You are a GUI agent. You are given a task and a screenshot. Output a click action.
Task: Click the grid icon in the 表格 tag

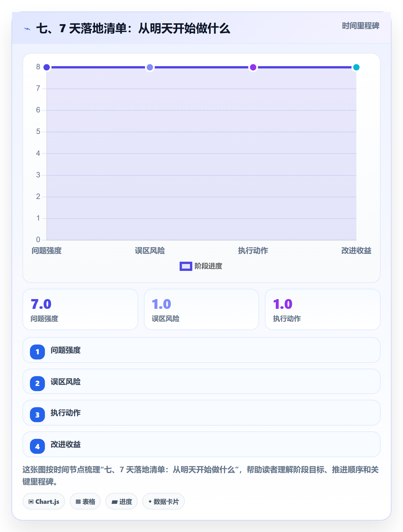pos(78,502)
